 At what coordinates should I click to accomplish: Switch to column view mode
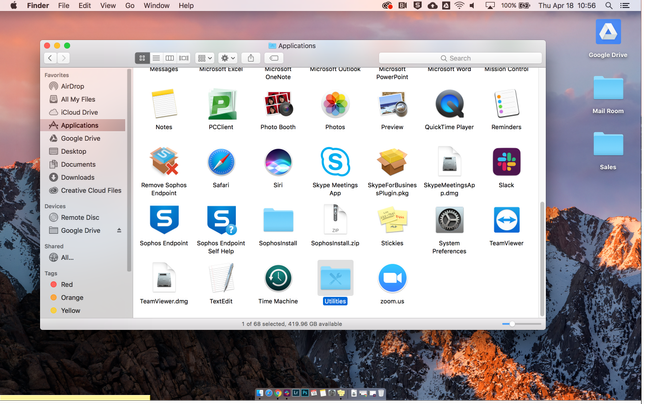click(x=170, y=58)
